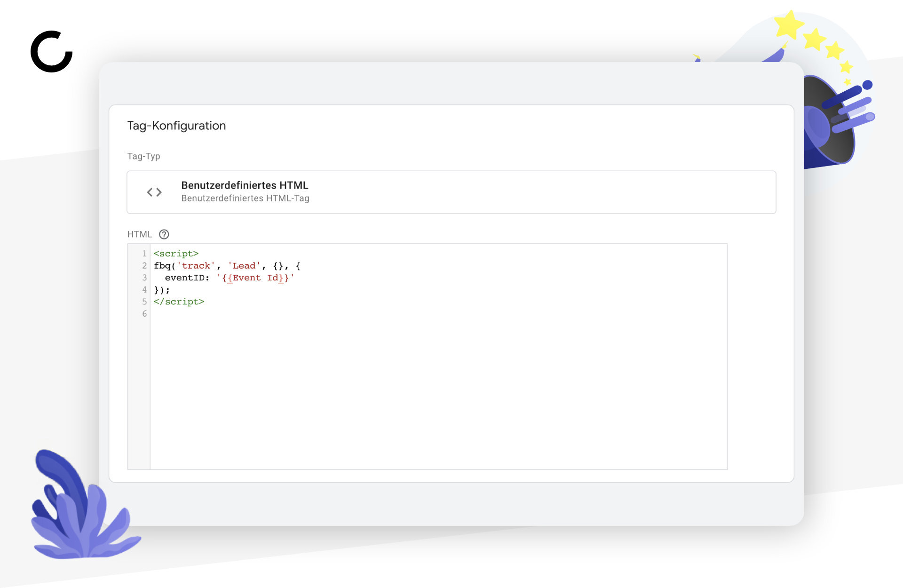The width and height of the screenshot is (903, 588).
Task: Click the eventID: '{{Event Id}}' line
Action: [230, 278]
